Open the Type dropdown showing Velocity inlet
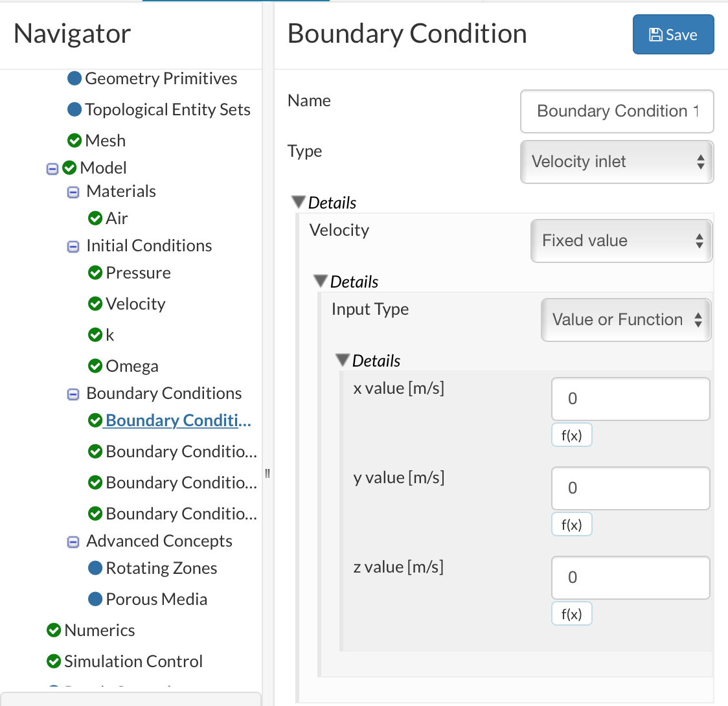 [x=617, y=162]
